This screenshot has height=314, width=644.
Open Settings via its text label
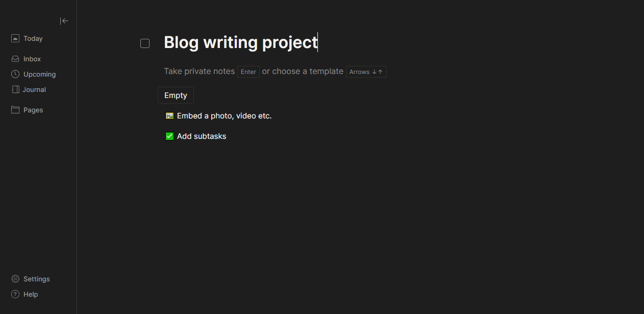pyautogui.click(x=37, y=279)
